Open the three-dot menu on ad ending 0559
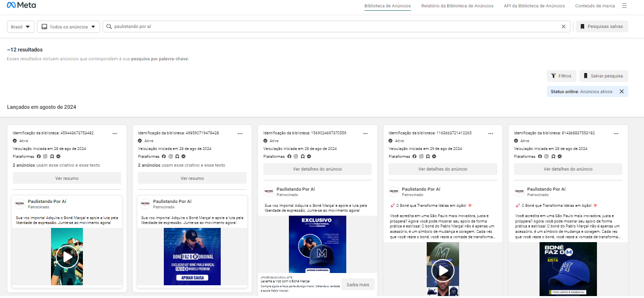This screenshot has height=298, width=644. [365, 133]
